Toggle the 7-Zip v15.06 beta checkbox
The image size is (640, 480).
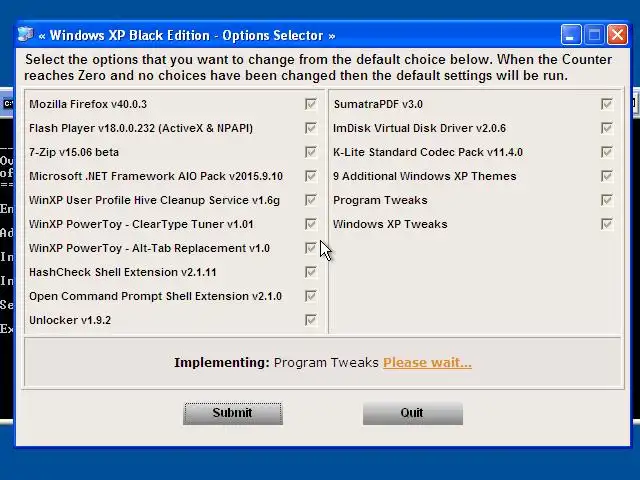[x=311, y=152]
